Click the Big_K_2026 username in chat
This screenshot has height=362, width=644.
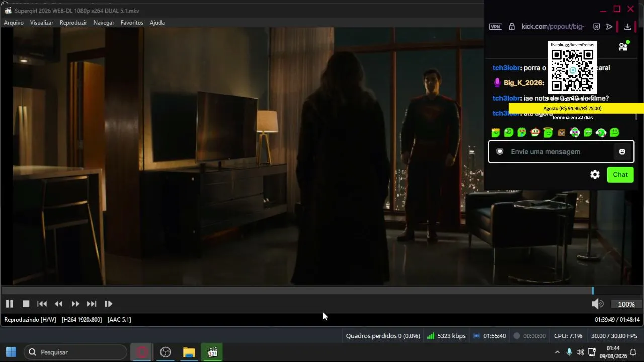point(524,83)
